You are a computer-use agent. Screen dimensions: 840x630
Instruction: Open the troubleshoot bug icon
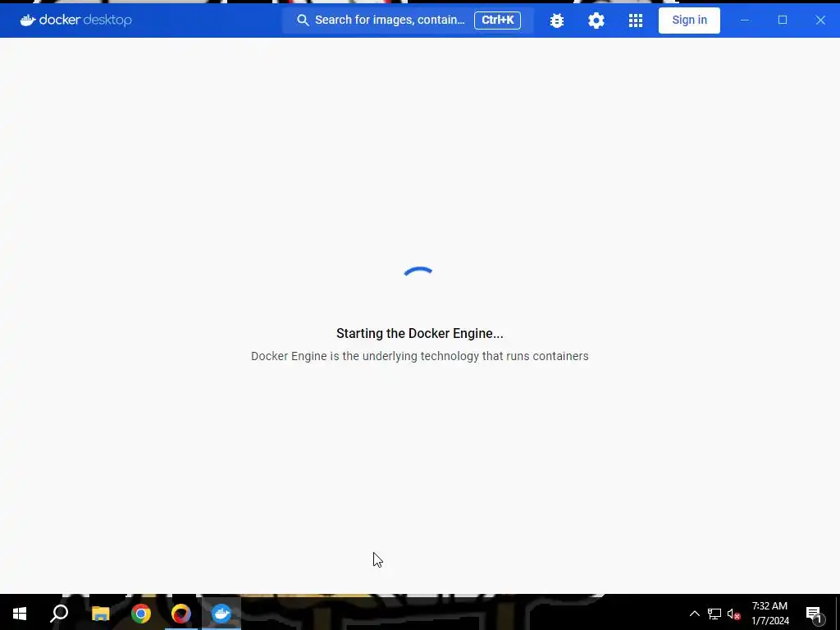557,21
